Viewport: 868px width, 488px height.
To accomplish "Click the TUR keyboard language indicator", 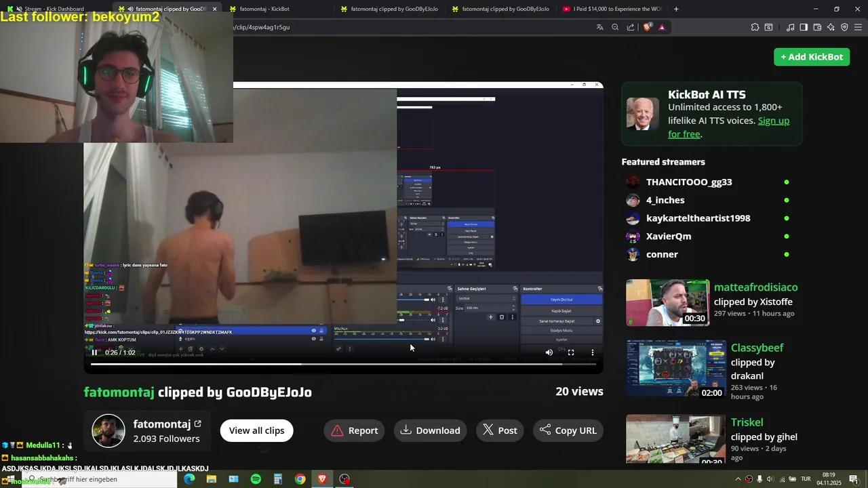I will click(807, 479).
